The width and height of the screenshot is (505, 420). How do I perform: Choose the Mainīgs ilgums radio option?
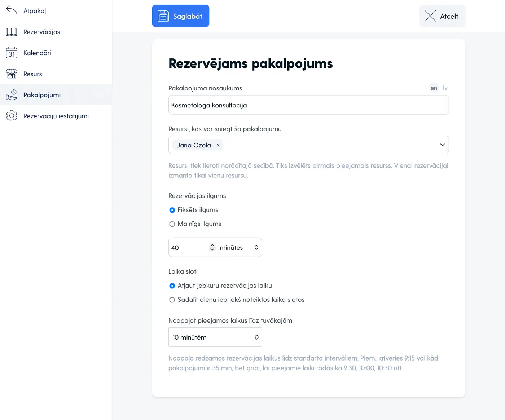[x=172, y=224]
